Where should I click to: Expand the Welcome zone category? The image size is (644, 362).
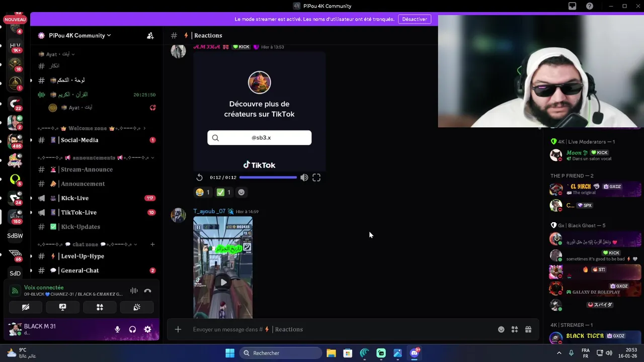coord(144,129)
